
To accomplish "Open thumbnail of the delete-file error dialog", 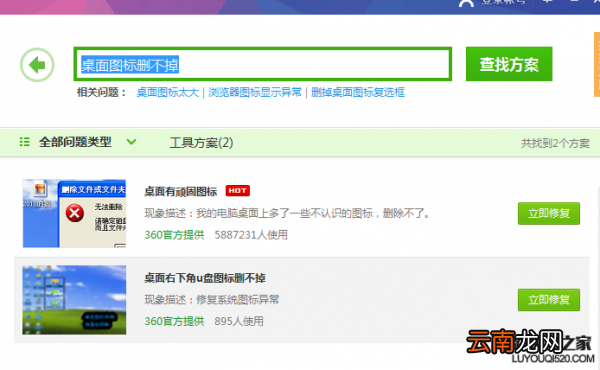I will 74,213.
